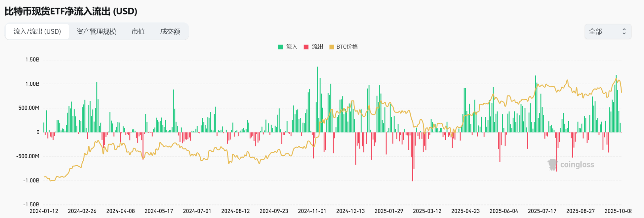Switch to the 市值 tab
Viewport: 644px width, 218px height.
tap(138, 31)
